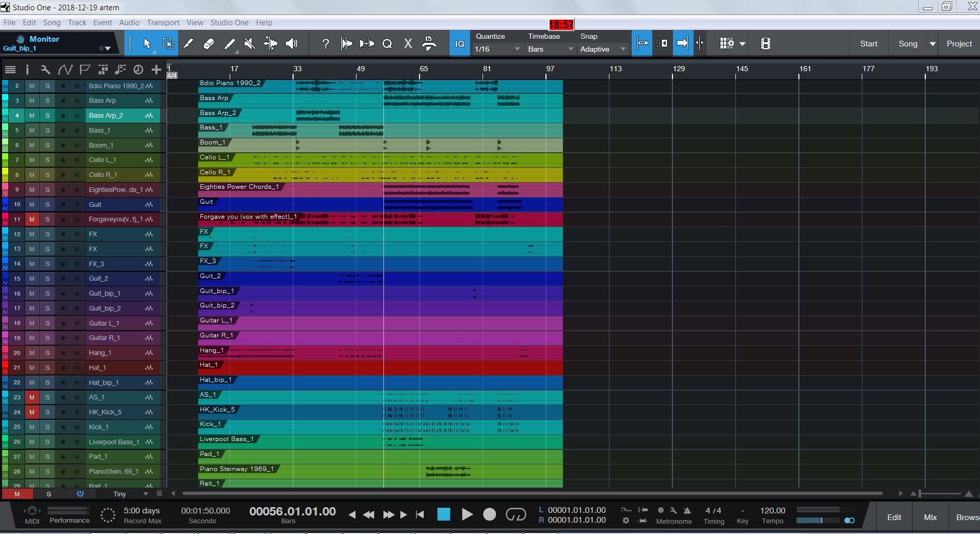Image resolution: width=980 pixels, height=534 pixels.
Task: Toggle the Snap to grid button
Action: pos(642,44)
